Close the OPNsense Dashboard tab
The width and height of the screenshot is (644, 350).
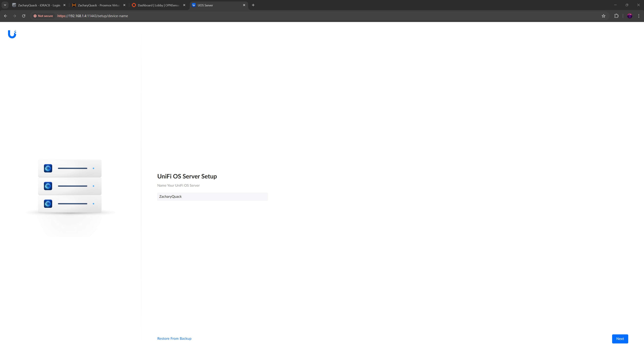click(x=184, y=5)
